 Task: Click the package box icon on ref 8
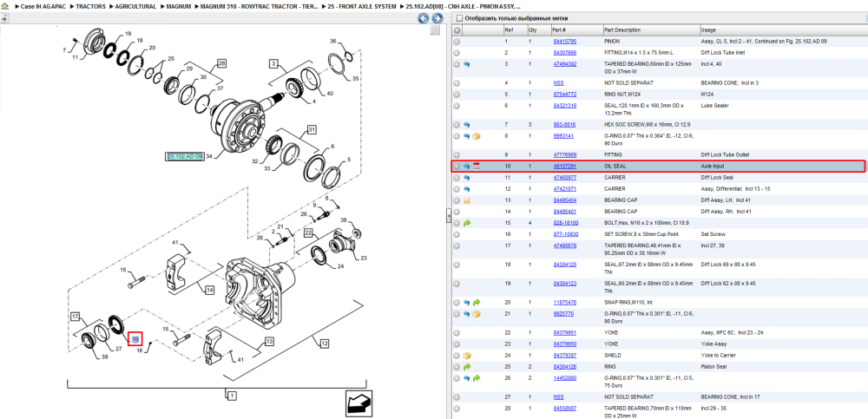(476, 136)
